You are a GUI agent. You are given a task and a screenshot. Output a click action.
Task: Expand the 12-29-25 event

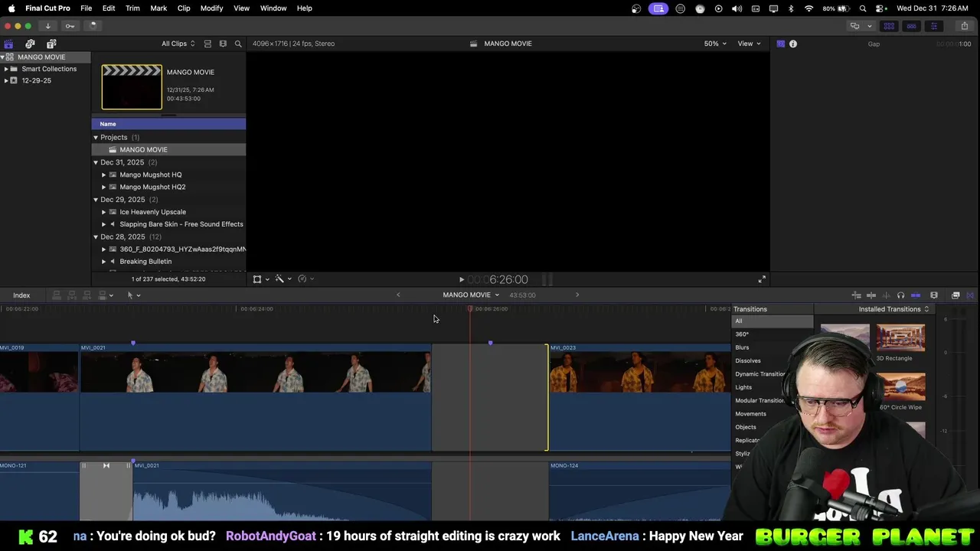(6, 80)
